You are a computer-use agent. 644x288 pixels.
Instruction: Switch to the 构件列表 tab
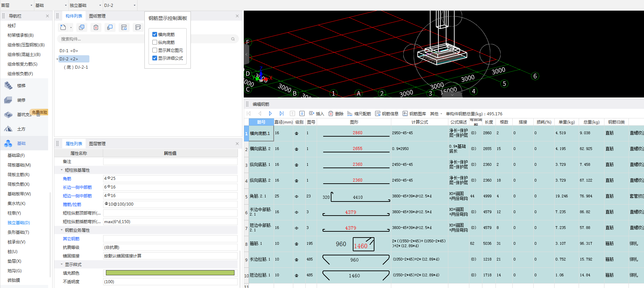[74, 16]
